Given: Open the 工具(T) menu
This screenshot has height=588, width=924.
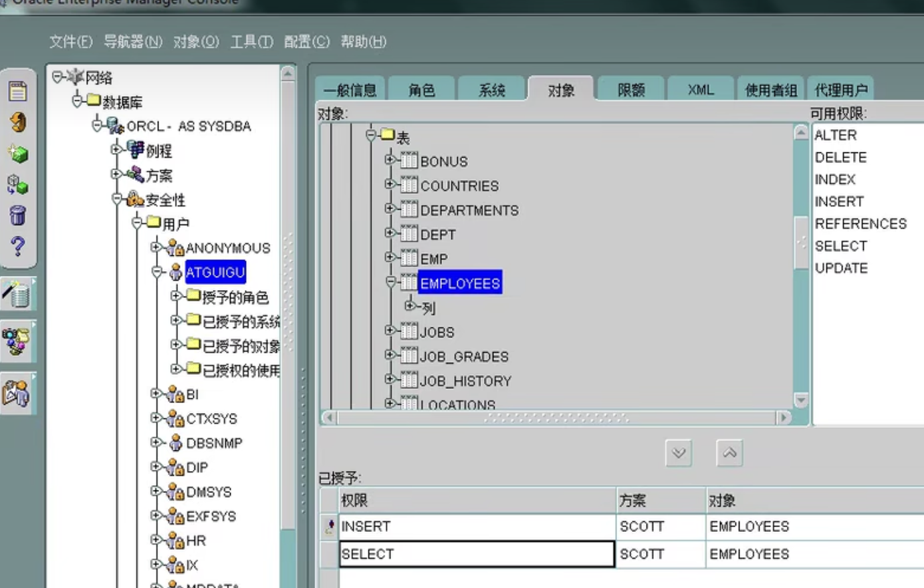Looking at the screenshot, I should (x=251, y=41).
